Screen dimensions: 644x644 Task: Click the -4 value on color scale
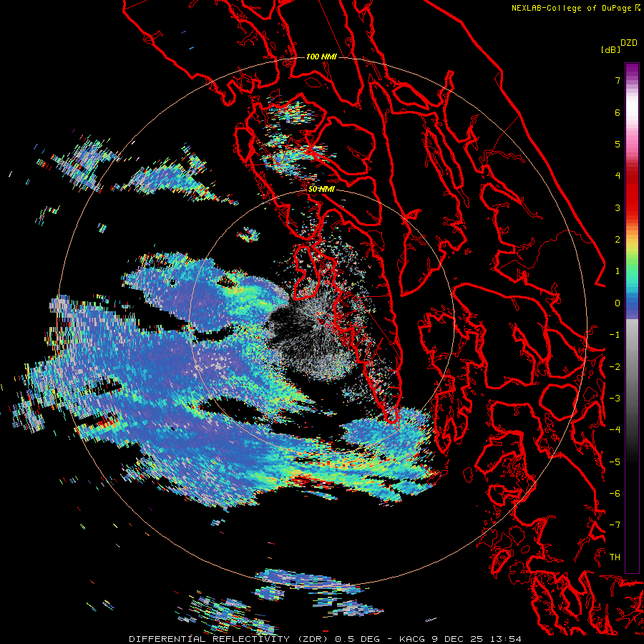pos(615,430)
